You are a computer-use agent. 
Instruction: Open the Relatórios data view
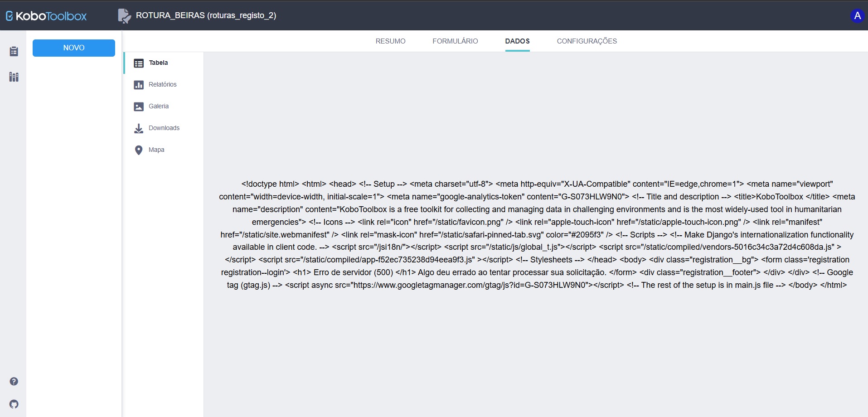coord(163,85)
